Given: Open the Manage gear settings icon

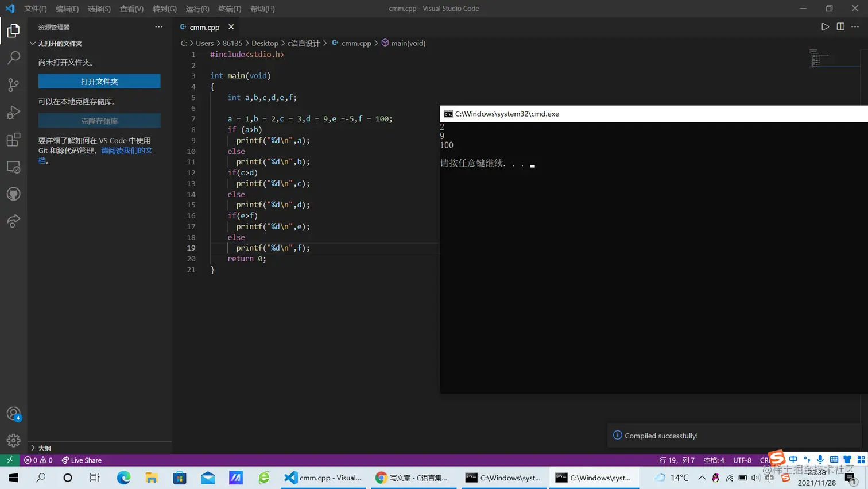Looking at the screenshot, I should point(13,441).
